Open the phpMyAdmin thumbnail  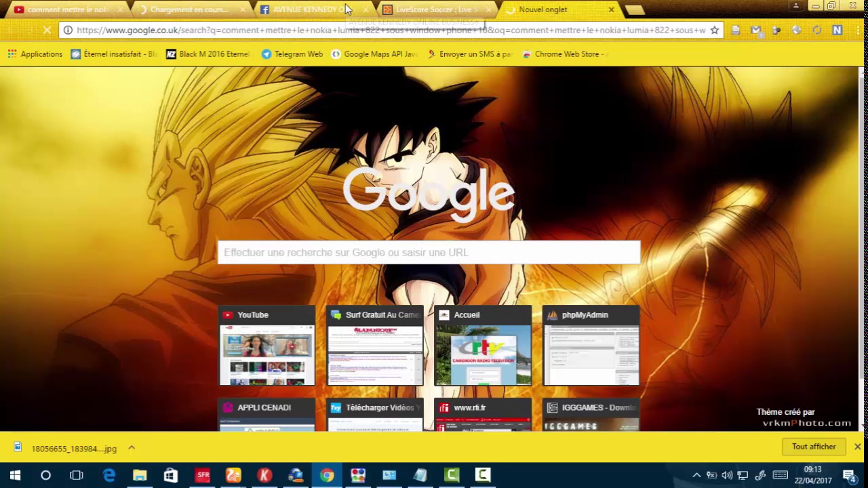tap(591, 346)
